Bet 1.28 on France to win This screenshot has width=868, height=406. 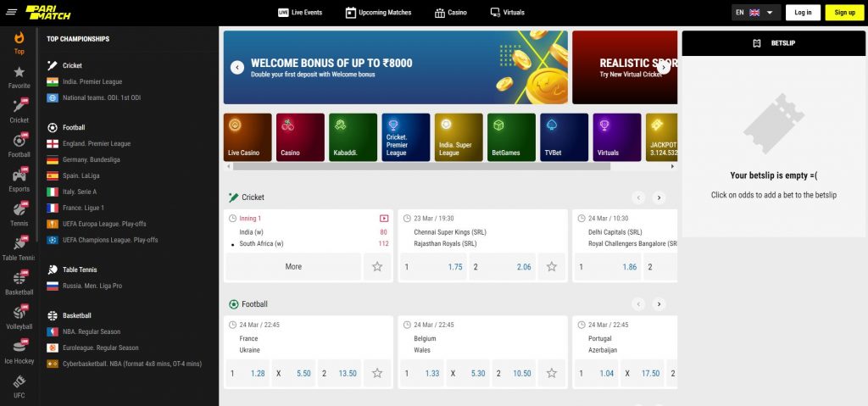248,373
